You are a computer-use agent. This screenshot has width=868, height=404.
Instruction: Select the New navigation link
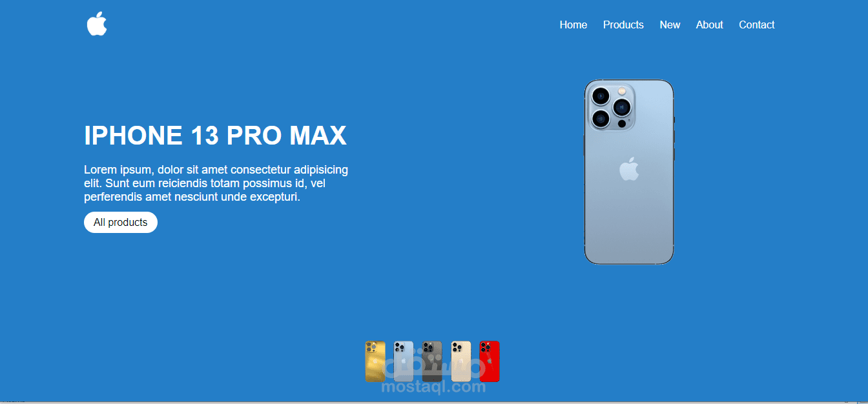tap(670, 25)
